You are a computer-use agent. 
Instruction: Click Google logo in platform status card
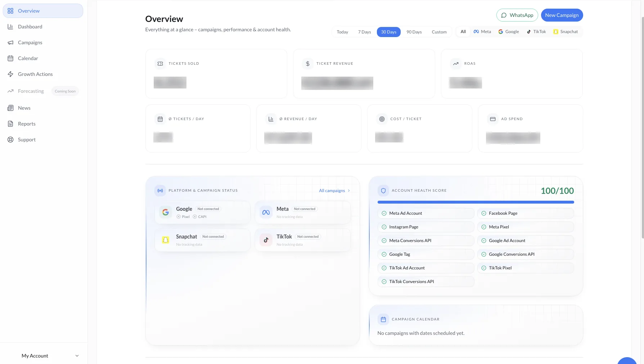[166, 212]
